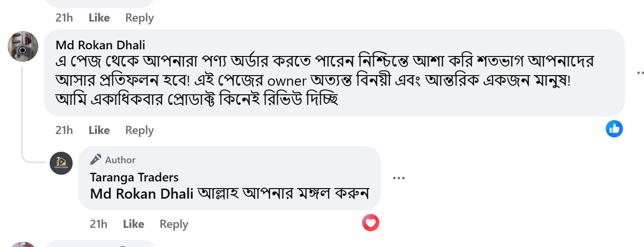This screenshot has height=247, width=644.
Task: Click the Author badge microphone icon
Action: pyautogui.click(x=96, y=159)
